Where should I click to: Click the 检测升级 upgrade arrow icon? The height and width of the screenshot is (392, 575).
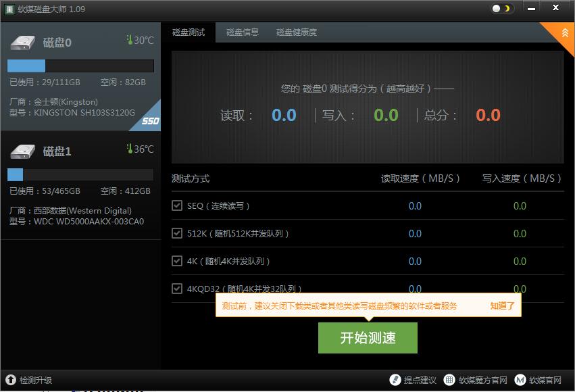point(12,380)
